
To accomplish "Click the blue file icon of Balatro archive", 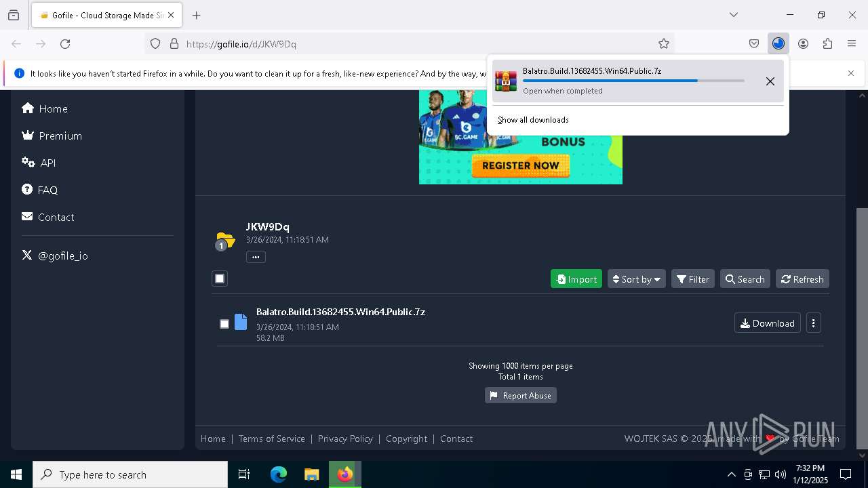I will click(241, 322).
